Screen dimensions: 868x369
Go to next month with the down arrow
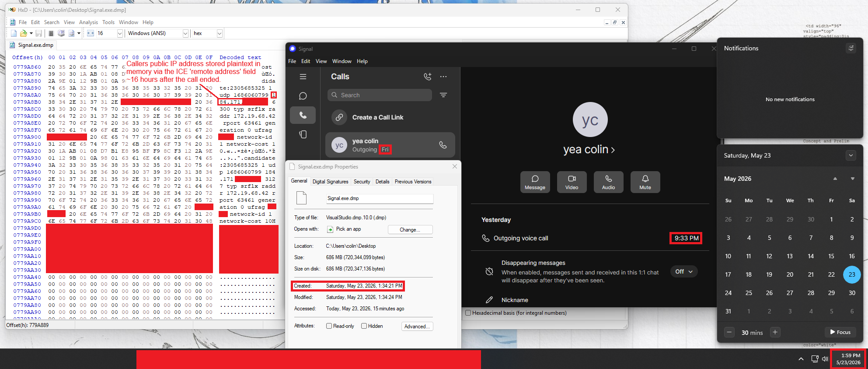click(853, 179)
